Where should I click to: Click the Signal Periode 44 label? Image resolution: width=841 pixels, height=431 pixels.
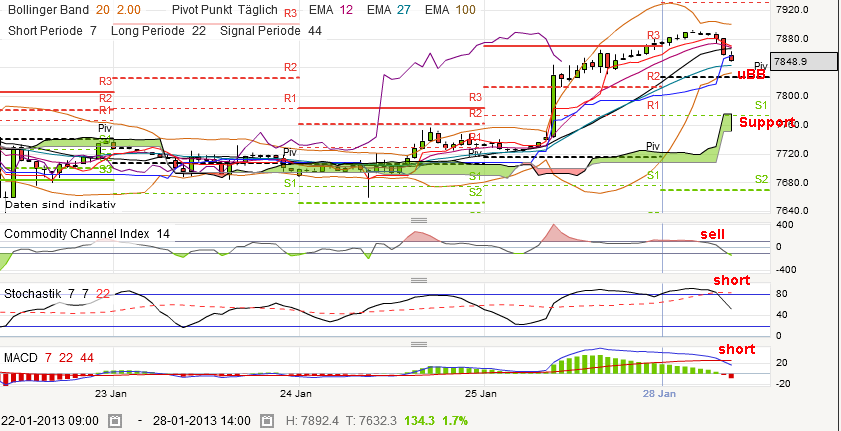(x=271, y=31)
